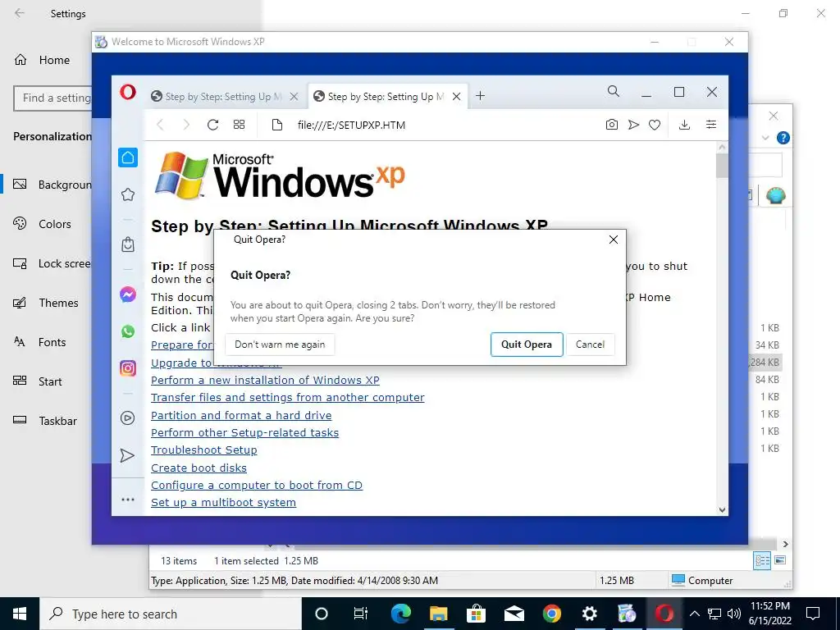Open Transfer files and settings link
Image resolution: width=840 pixels, height=630 pixels.
click(288, 398)
